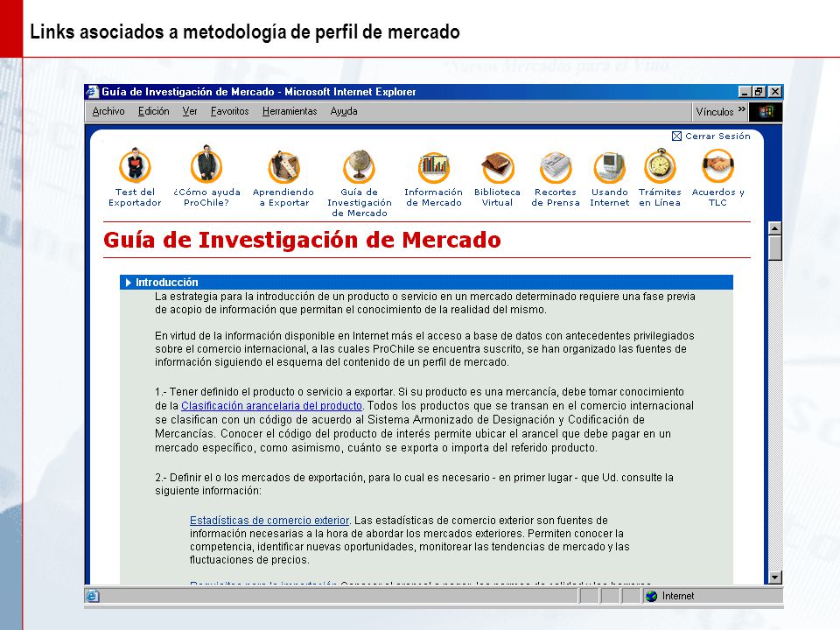Click the scrollbar down arrow

774,577
